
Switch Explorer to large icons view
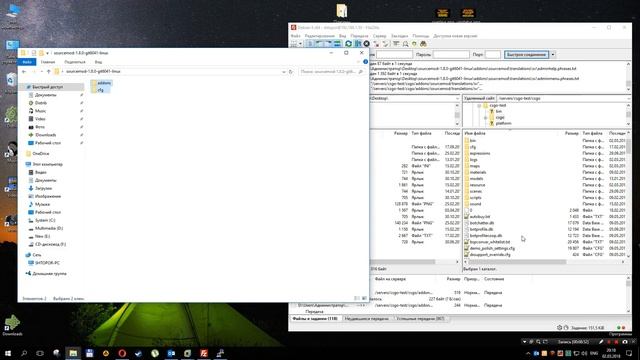click(364, 298)
